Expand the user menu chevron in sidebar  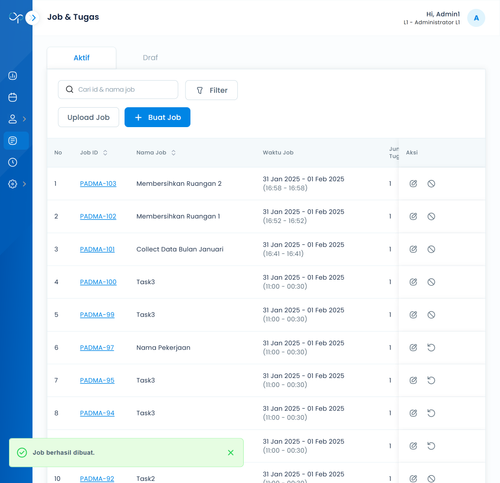coord(24,119)
